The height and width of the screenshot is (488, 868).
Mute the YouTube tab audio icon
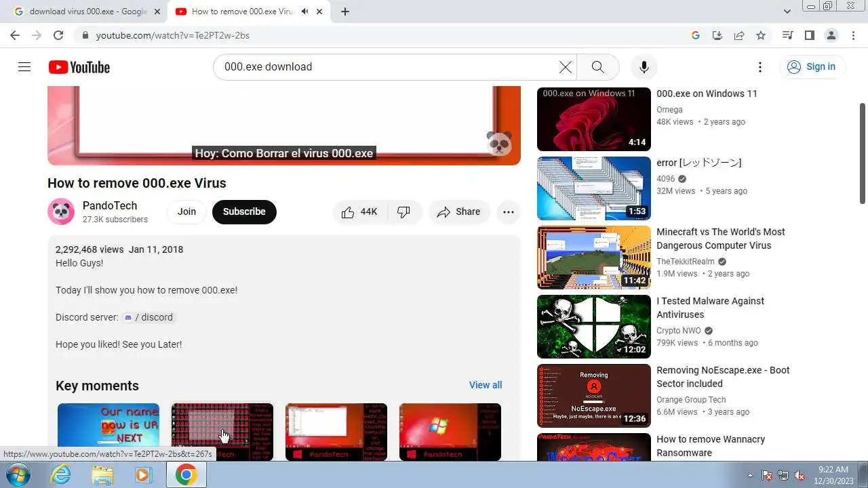click(x=305, y=12)
